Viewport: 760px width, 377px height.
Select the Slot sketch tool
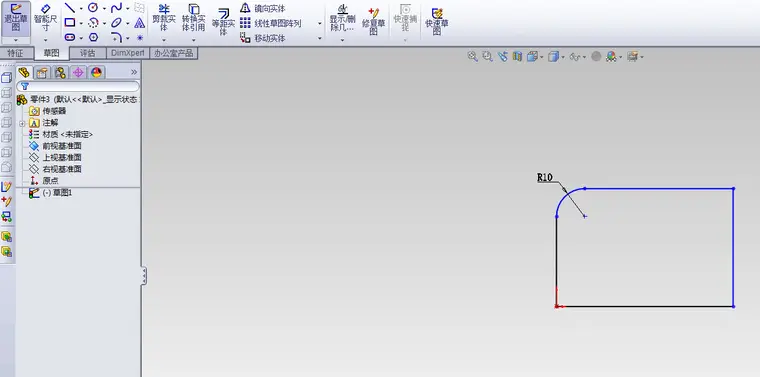click(x=70, y=37)
